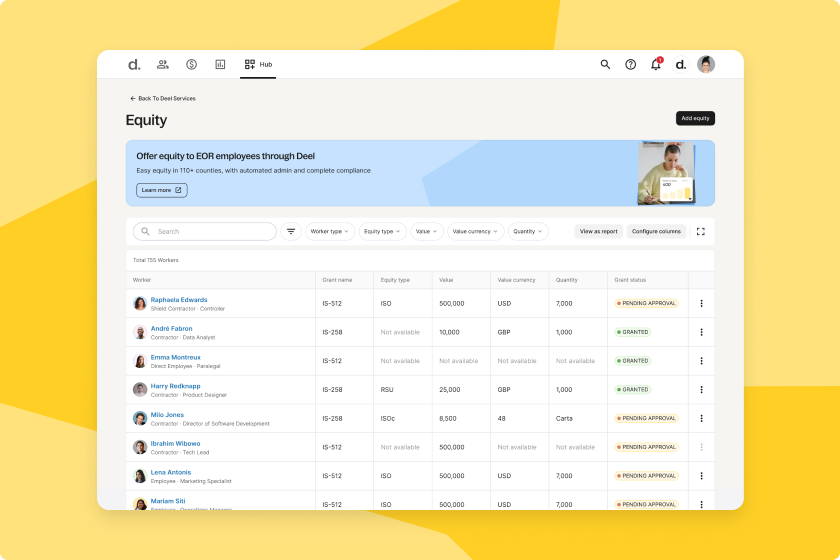The image size is (840, 560).
Task: Click the Equity type column header
Action: pyautogui.click(x=395, y=280)
